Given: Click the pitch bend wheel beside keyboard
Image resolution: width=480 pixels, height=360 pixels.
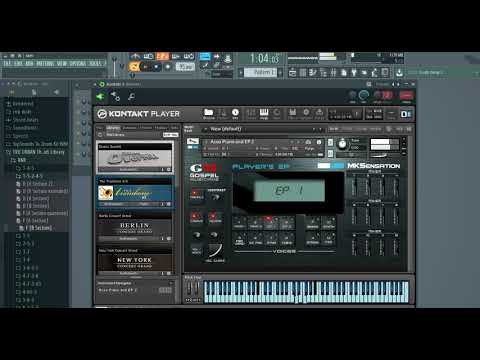Looking at the screenshot, I should coord(189,288).
